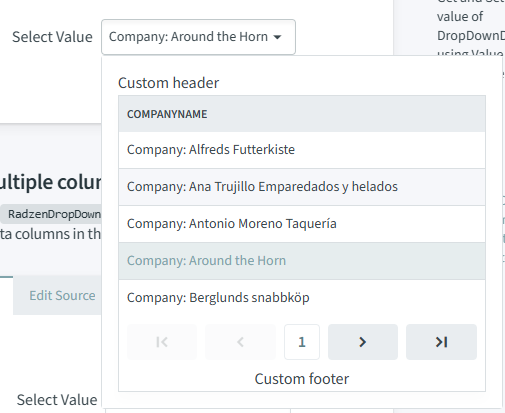Sort by the COMPANYNAME column header
Screen dimensions: 505x413
click(x=302, y=114)
